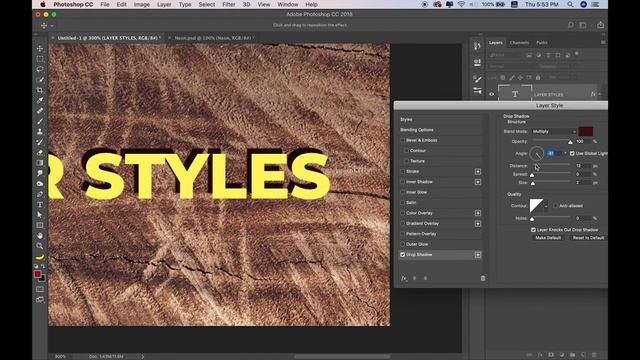Viewport: 640px width, 360px height.
Task: Open the Contour picker dropdown arrow
Action: [546, 206]
